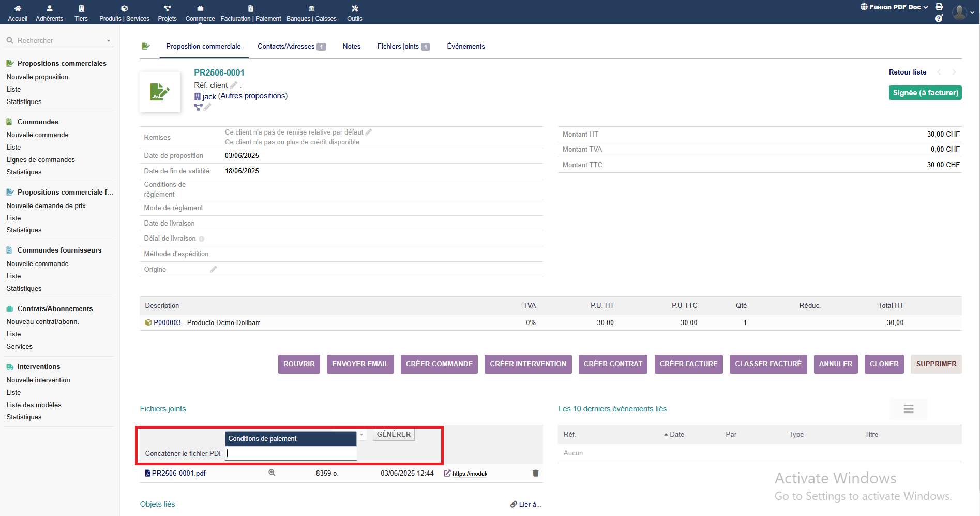Sort events by Date column header
Image resolution: width=980 pixels, height=516 pixels.
[676, 435]
